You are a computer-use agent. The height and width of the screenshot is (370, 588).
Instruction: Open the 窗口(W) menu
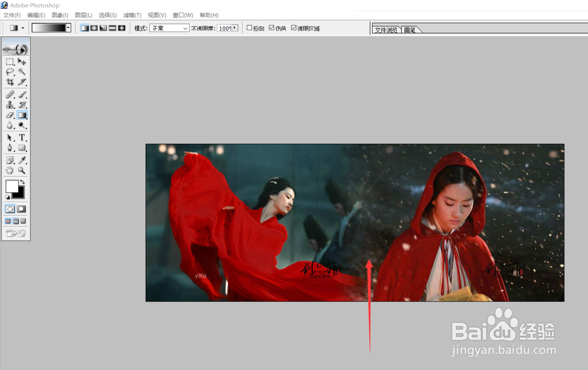point(183,15)
